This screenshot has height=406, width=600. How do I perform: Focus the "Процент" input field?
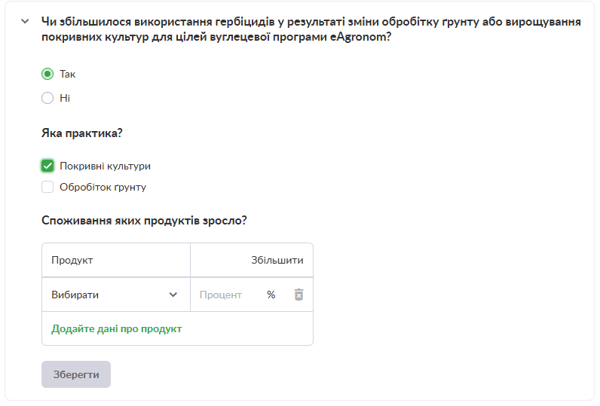click(x=226, y=295)
